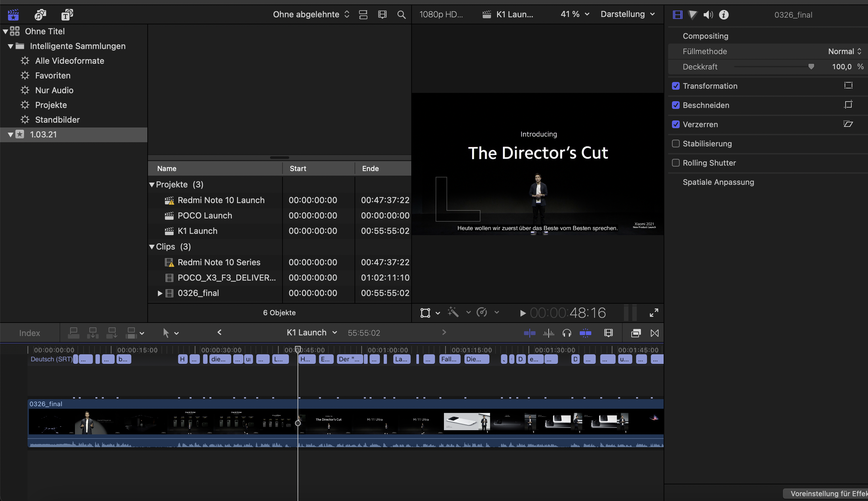This screenshot has width=868, height=501.
Task: Switch browser filmstrip/list view icon
Action: (382, 14)
